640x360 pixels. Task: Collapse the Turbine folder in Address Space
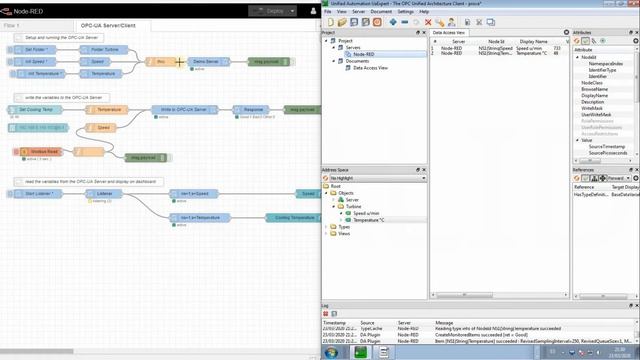coord(333,207)
